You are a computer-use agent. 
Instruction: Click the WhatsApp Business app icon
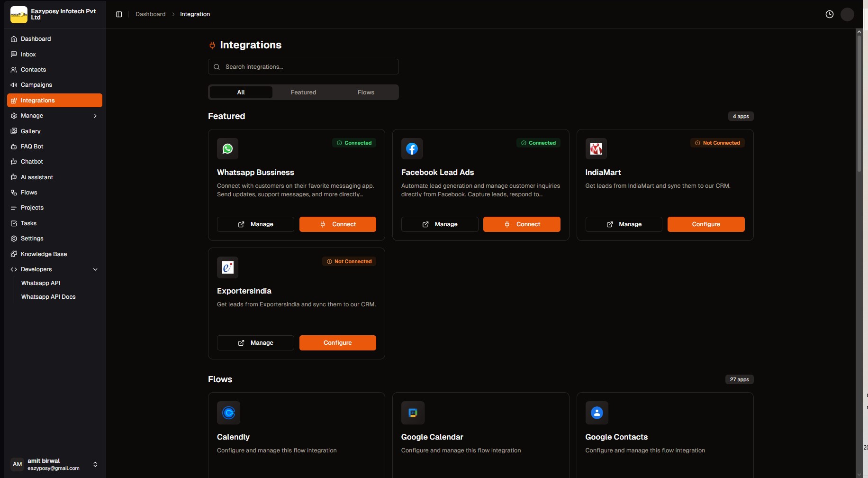click(227, 148)
